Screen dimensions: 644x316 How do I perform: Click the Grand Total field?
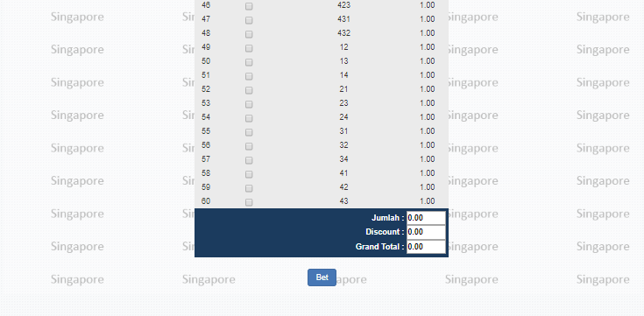pyautogui.click(x=426, y=247)
